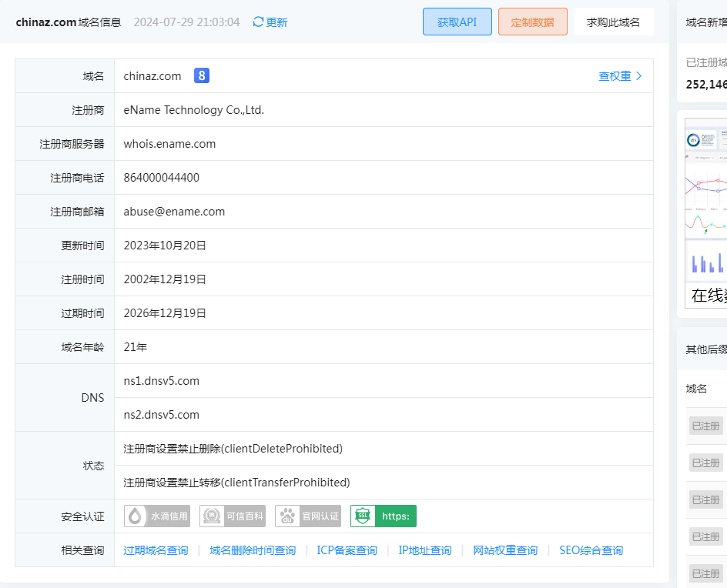727x588 pixels.
Task: Click DNS entry ns2.dnsv5.com
Action: pos(162,415)
